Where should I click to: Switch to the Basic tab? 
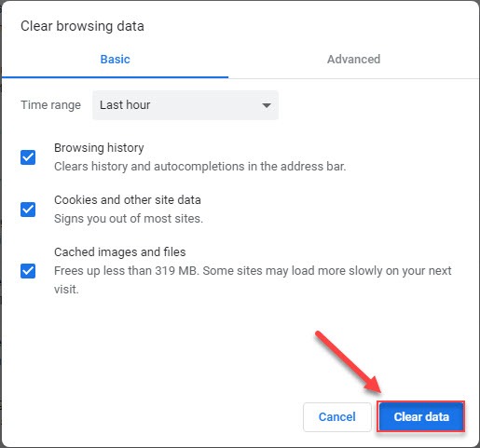[115, 60]
